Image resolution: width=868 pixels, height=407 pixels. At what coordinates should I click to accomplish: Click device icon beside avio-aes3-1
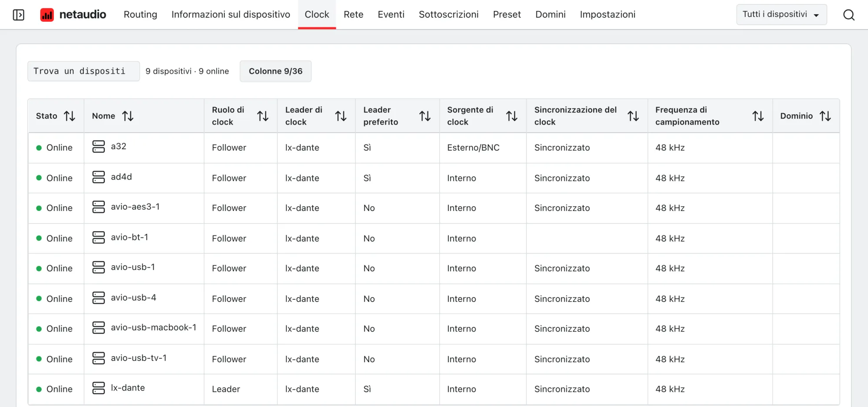coord(99,207)
